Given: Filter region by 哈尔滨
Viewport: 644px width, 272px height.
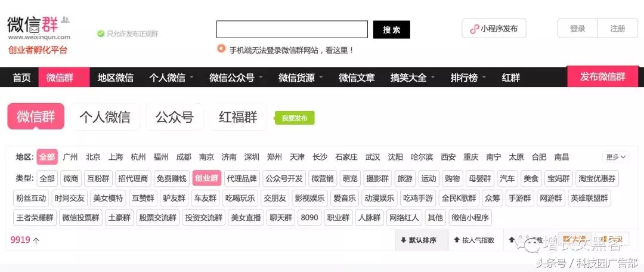Looking at the screenshot, I should click(422, 157).
